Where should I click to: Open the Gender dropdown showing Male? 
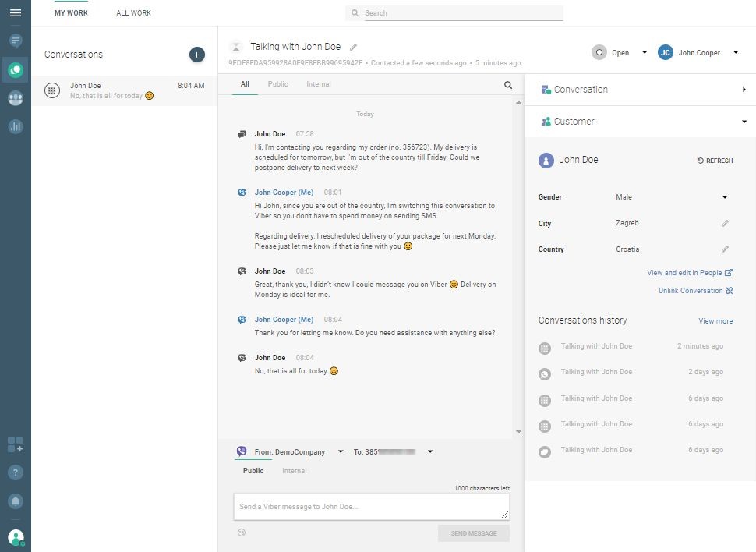coord(724,197)
